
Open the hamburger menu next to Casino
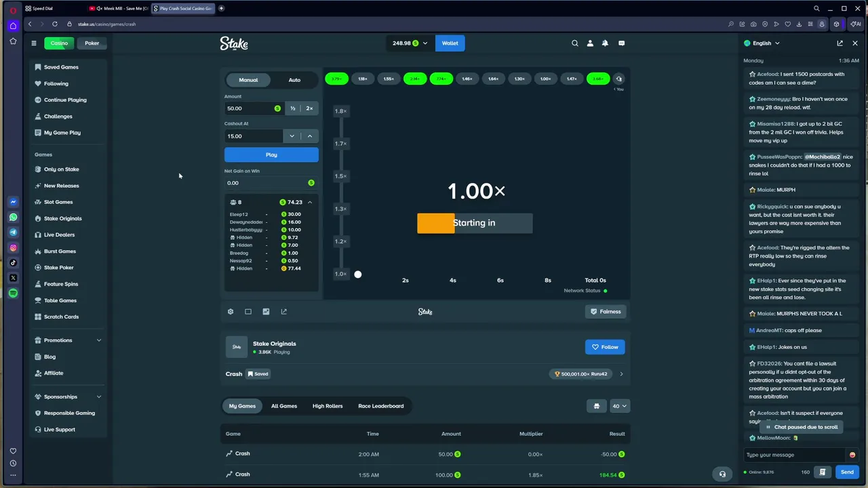[x=33, y=43]
